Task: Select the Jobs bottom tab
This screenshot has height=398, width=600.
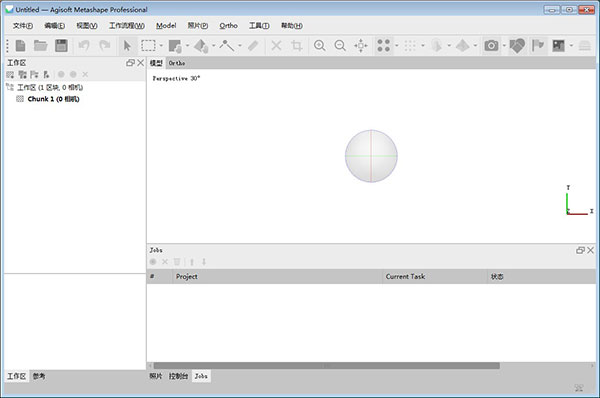Action: tap(201, 376)
